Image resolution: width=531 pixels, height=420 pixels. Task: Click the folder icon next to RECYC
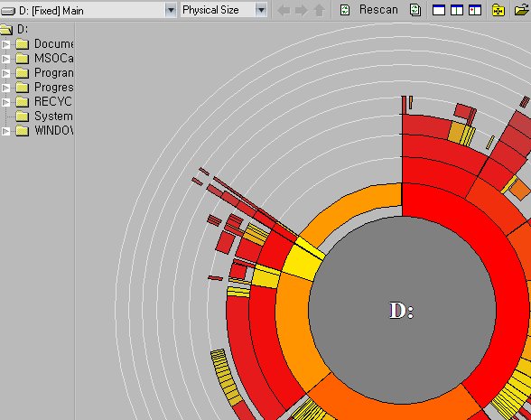23,102
